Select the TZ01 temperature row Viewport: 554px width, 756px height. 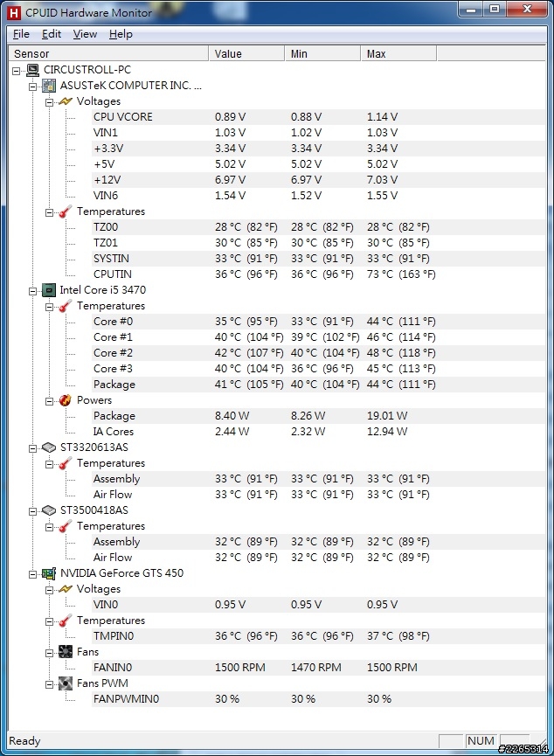pos(319,242)
